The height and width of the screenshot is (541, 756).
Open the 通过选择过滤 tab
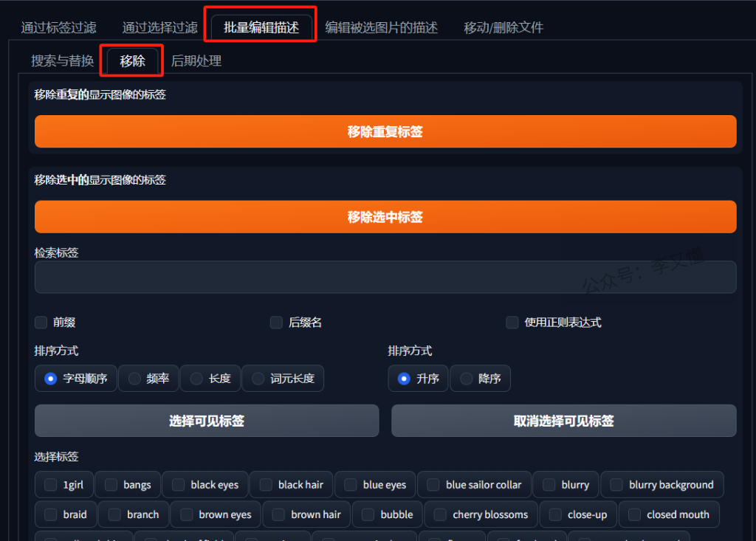point(159,28)
